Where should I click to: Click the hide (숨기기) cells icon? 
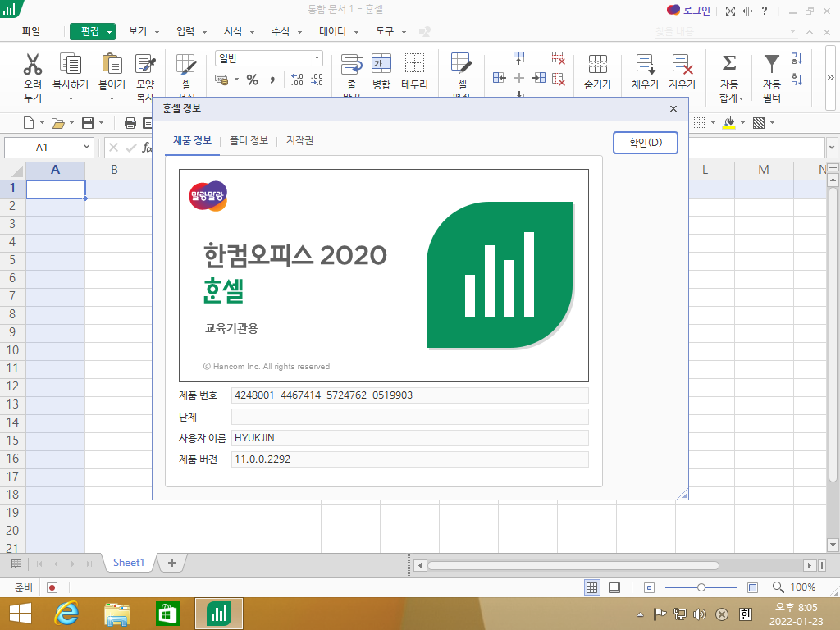tap(598, 64)
